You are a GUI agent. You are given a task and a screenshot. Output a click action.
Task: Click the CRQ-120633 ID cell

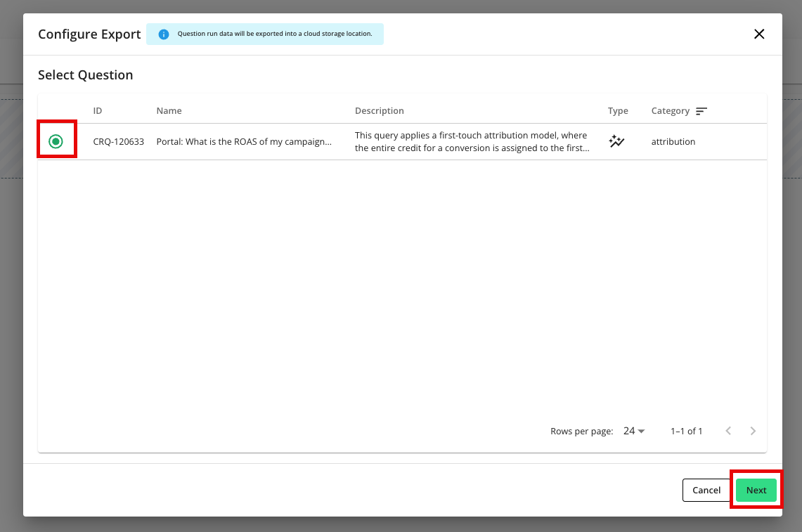pos(118,141)
